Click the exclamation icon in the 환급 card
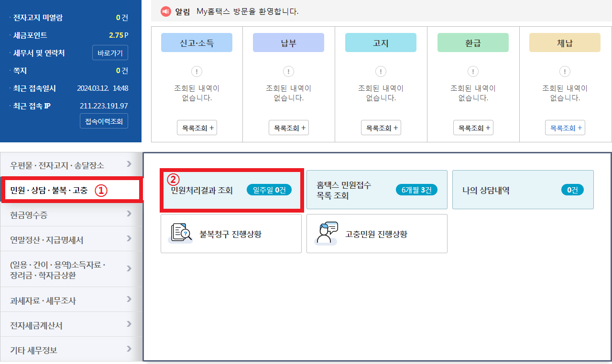612x364 pixels. [x=473, y=71]
